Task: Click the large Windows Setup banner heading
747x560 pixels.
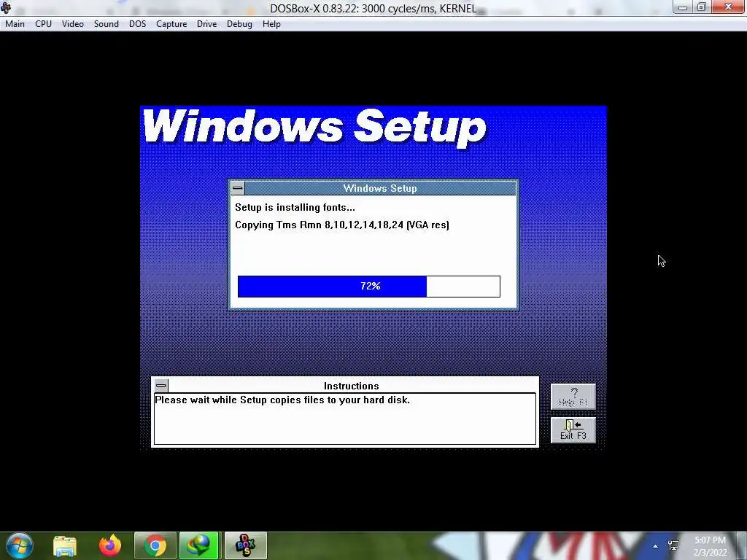Action: pos(314,128)
